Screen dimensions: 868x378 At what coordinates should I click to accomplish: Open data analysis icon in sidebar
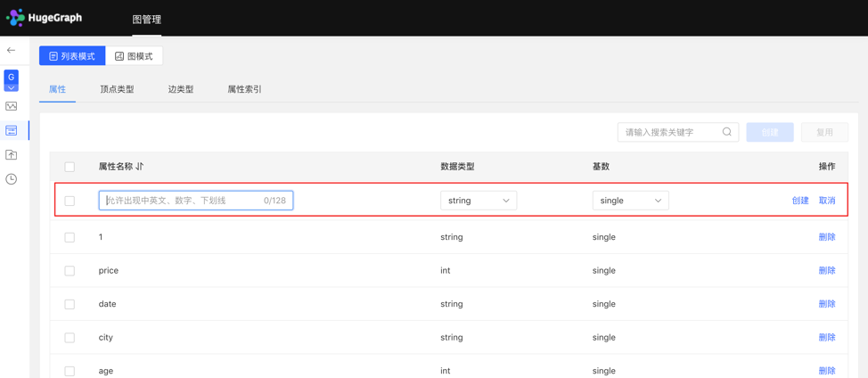(x=11, y=106)
